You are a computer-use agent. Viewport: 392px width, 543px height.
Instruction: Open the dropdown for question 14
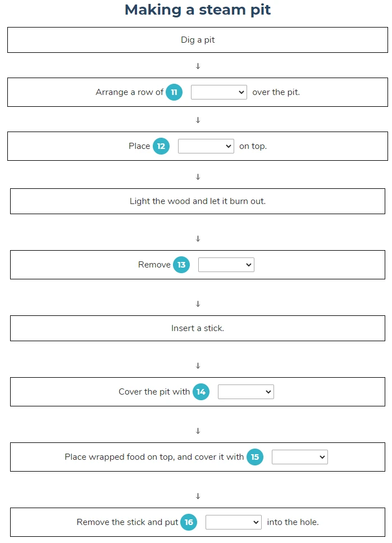[245, 392]
